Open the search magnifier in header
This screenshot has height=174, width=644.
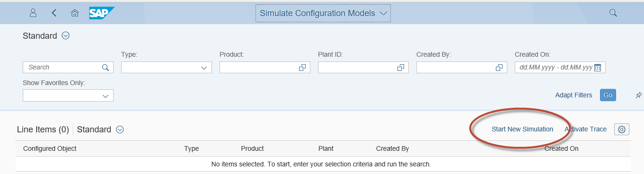(613, 13)
